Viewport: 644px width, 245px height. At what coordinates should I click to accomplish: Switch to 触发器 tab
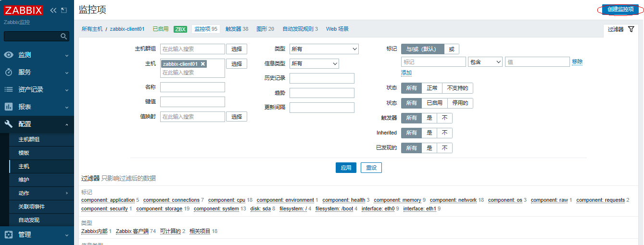[237, 29]
